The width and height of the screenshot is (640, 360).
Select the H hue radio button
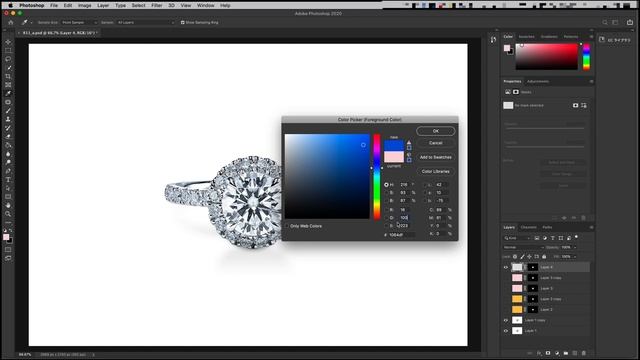[386, 185]
